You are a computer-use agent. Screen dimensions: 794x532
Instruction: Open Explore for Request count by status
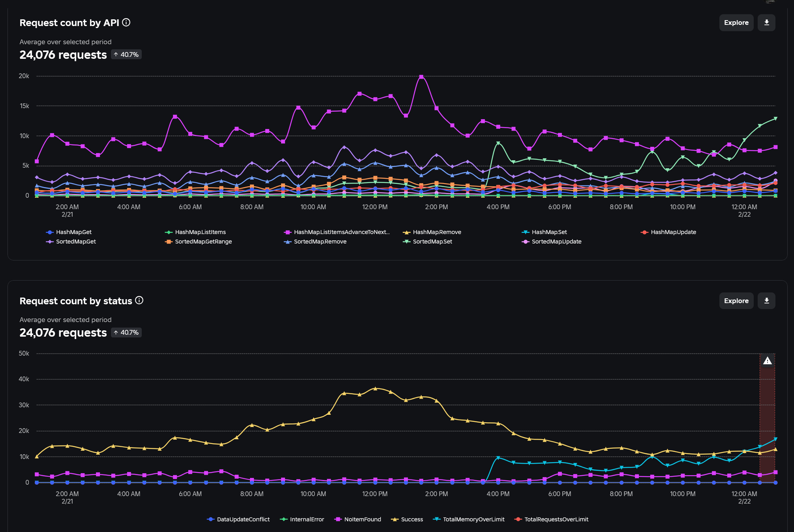[736, 301]
